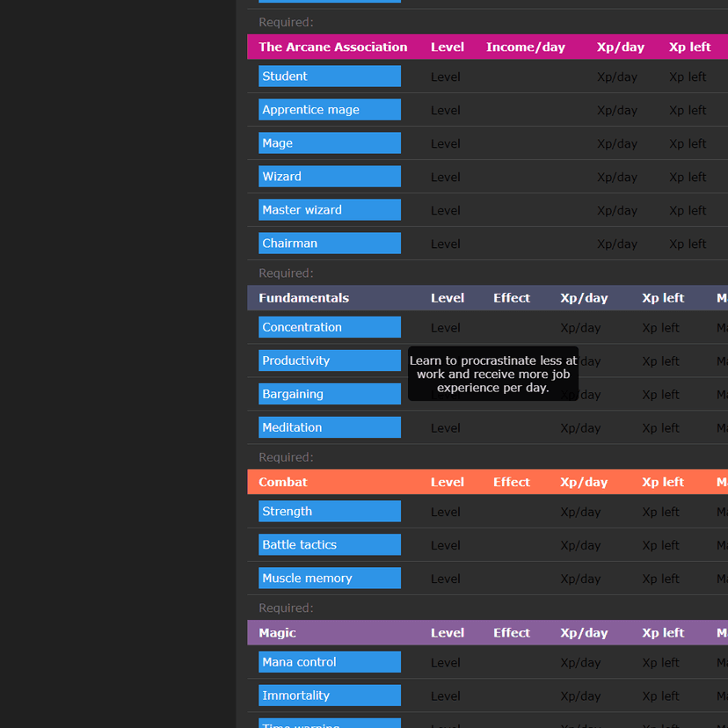
Task: Select the Student job
Action: coord(329,76)
